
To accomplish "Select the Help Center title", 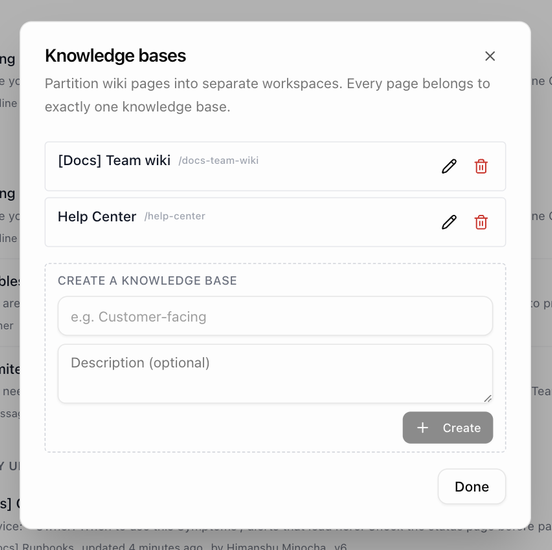I will coord(97,216).
